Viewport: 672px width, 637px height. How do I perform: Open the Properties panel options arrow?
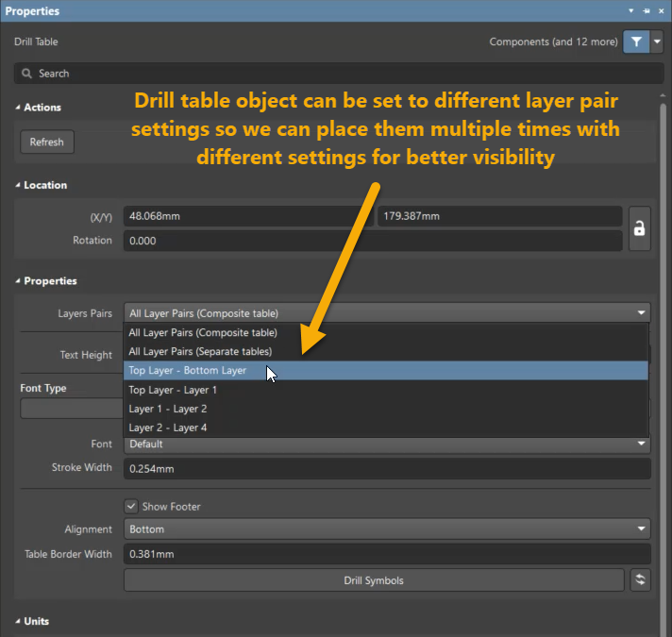pyautogui.click(x=630, y=10)
